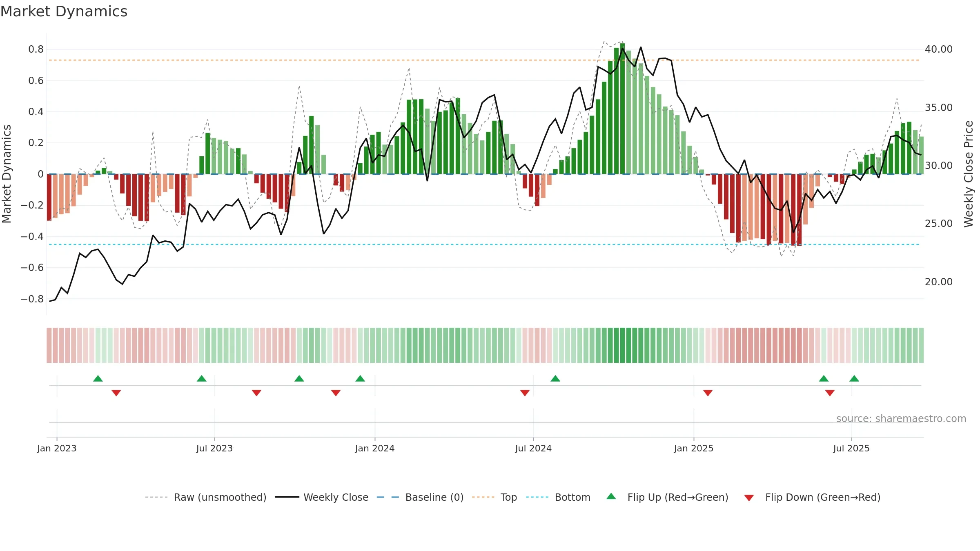
Task: Toggle the Weekly Close legend entry
Action: point(336,498)
